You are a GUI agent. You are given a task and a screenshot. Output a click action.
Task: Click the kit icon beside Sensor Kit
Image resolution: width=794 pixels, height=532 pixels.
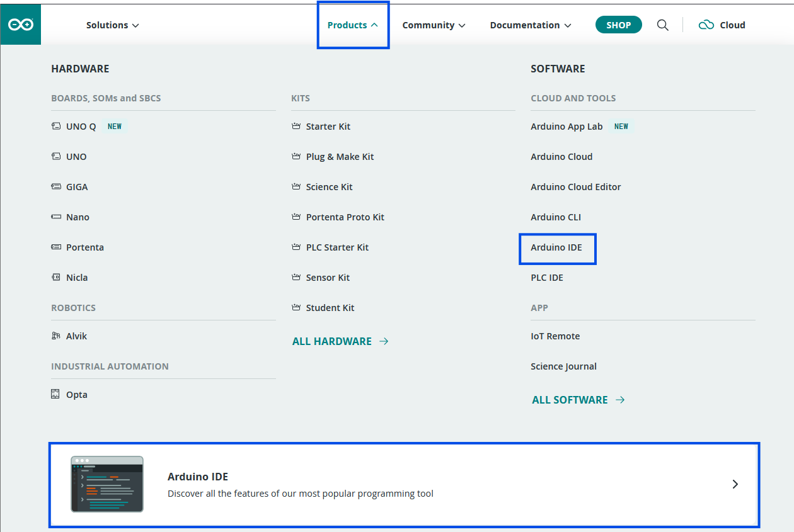(296, 278)
